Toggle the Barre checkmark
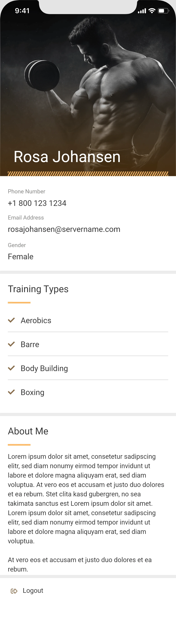The width and height of the screenshot is (176, 644). pos(11,344)
